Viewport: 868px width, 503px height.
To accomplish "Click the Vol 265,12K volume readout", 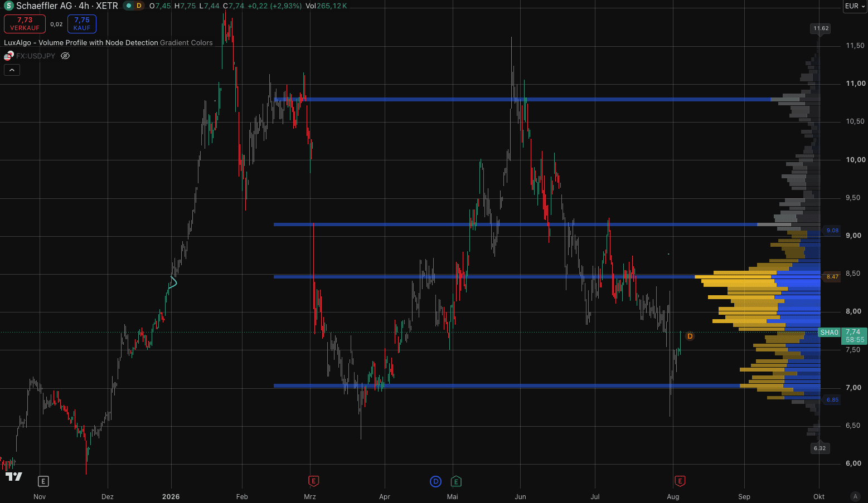I will pos(327,6).
